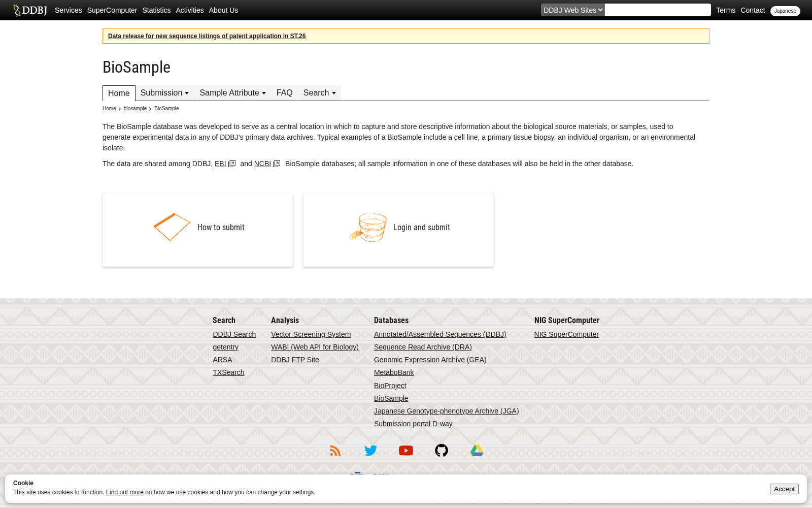Open TXSearch footer link

pos(228,372)
